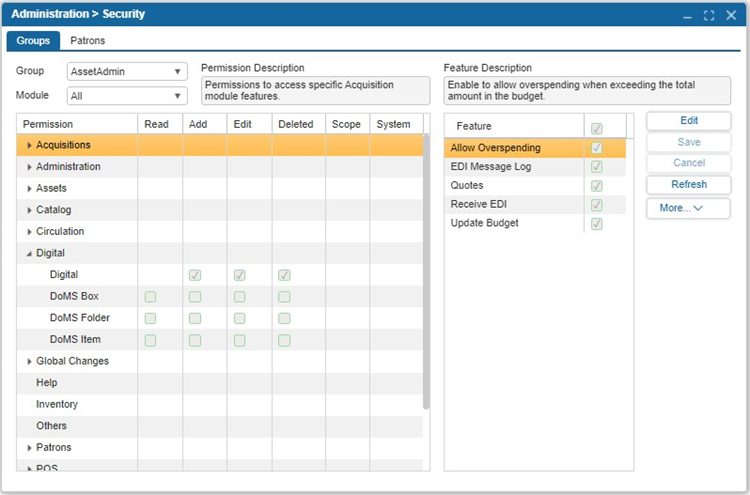This screenshot has height=495, width=750.
Task: Enable Edit permission for DoMS Item
Action: pos(240,340)
